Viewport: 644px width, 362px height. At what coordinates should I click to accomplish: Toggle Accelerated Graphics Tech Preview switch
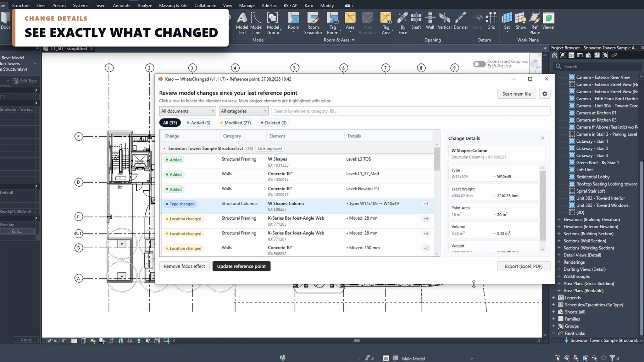[x=479, y=64]
